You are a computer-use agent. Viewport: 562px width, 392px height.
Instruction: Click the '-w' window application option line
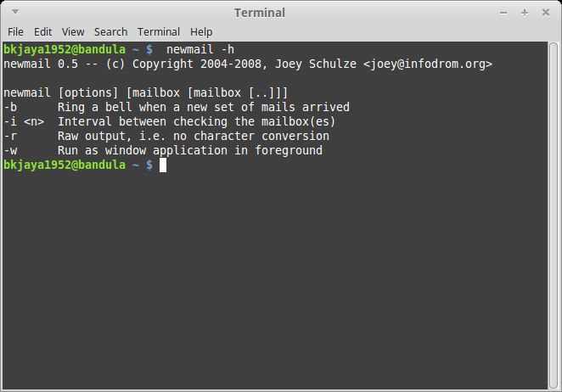(x=163, y=150)
